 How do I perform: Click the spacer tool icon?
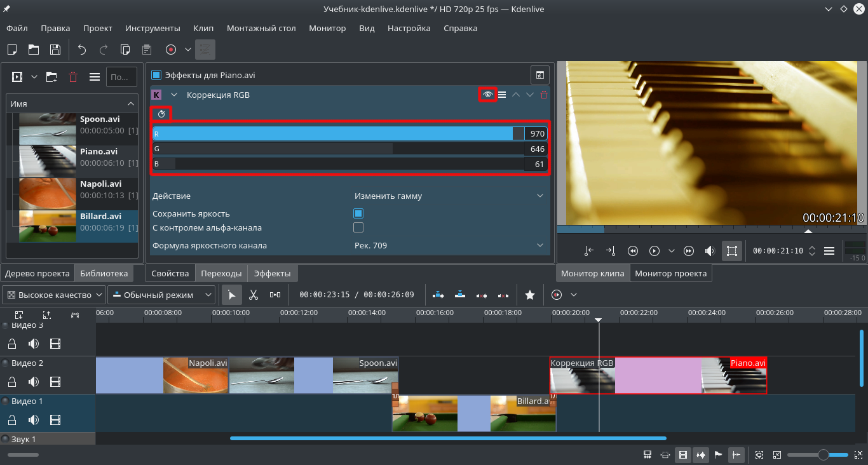click(275, 295)
